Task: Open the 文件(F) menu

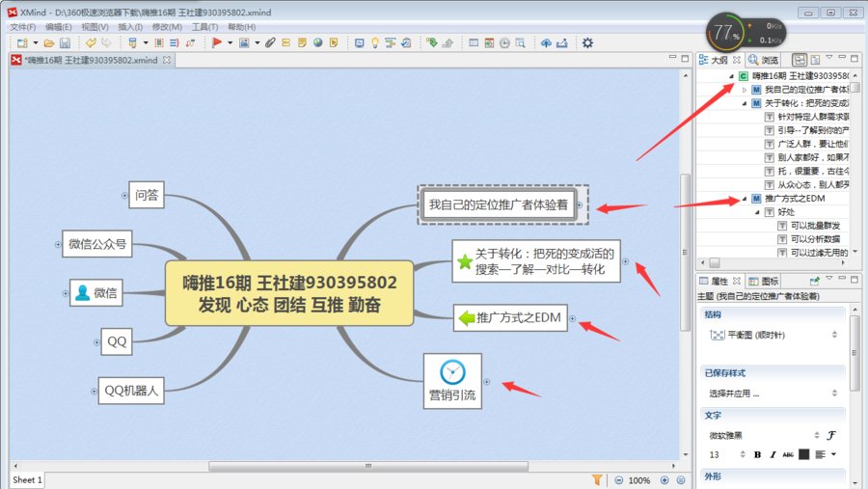Action: click(x=23, y=27)
